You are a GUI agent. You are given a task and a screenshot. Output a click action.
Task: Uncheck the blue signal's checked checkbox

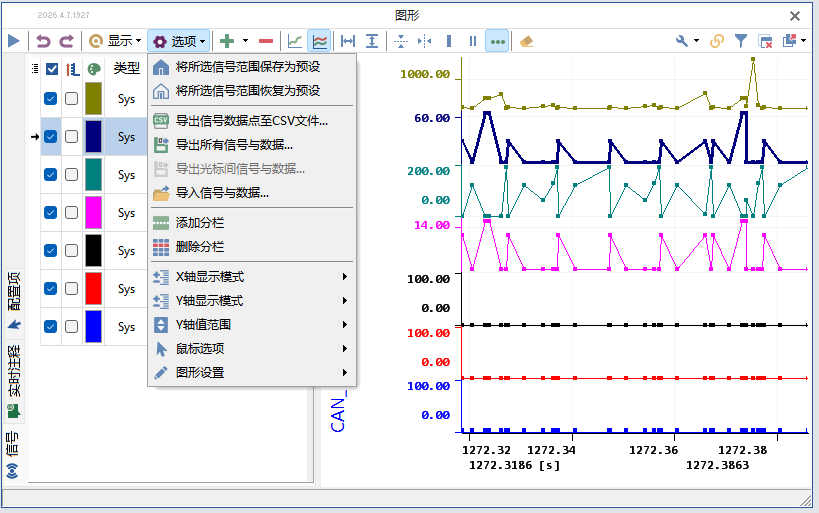point(51,327)
